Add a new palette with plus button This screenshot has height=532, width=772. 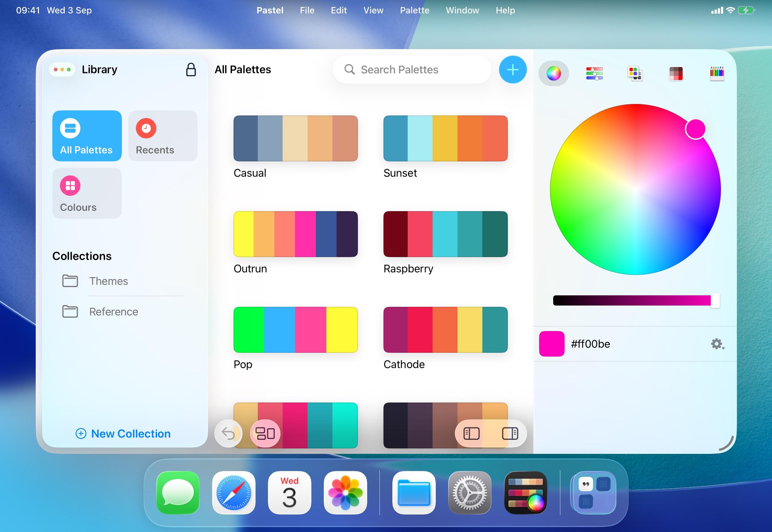tap(513, 70)
